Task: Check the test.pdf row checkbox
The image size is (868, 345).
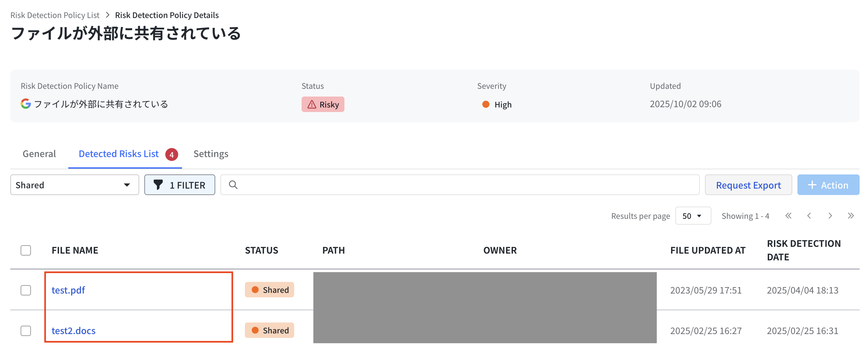Action: click(25, 290)
